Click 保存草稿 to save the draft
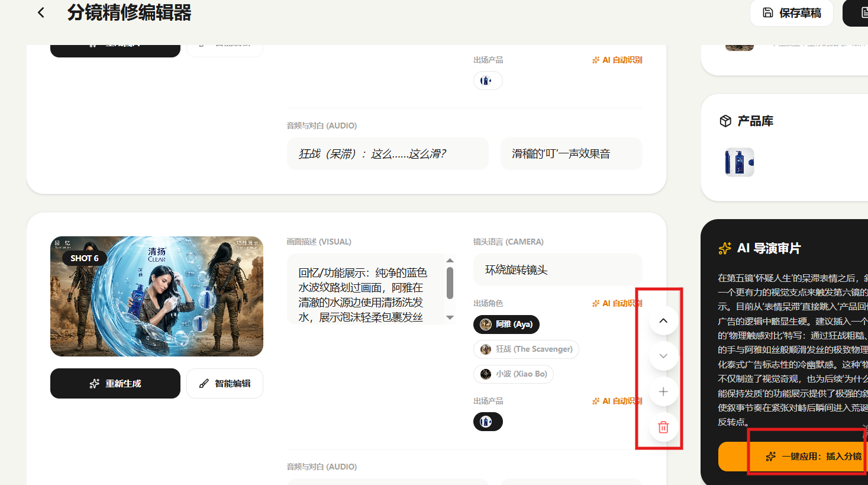The height and width of the screenshot is (485, 868). [791, 13]
